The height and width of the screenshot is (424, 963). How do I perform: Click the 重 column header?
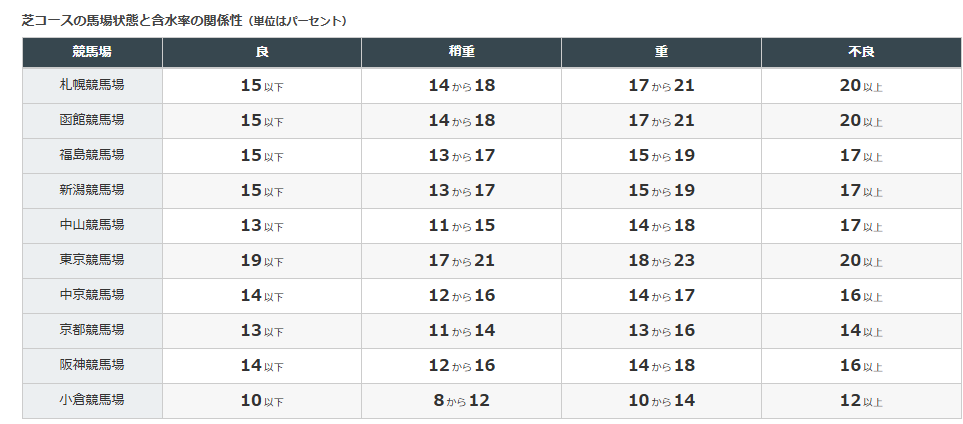pos(661,52)
